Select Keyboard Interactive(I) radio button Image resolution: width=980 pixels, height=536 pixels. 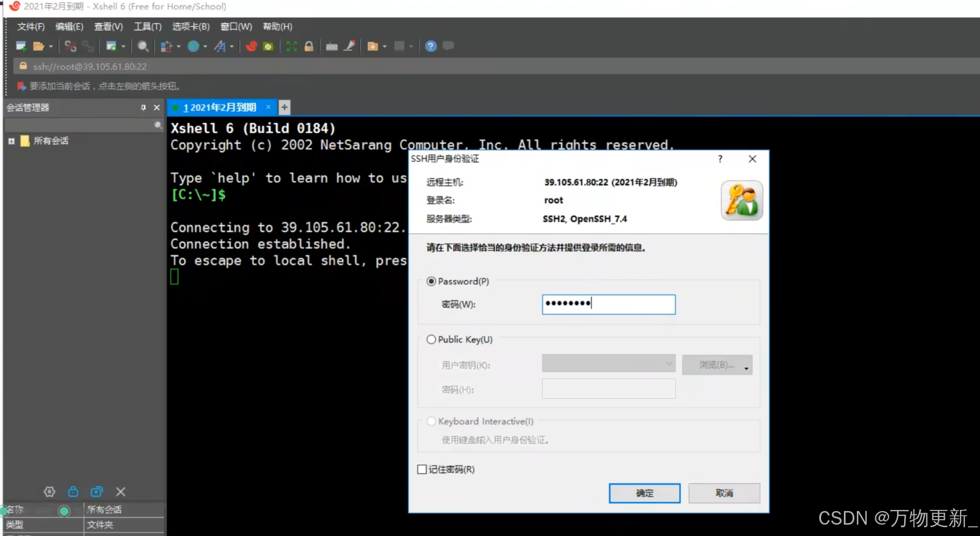click(x=431, y=421)
